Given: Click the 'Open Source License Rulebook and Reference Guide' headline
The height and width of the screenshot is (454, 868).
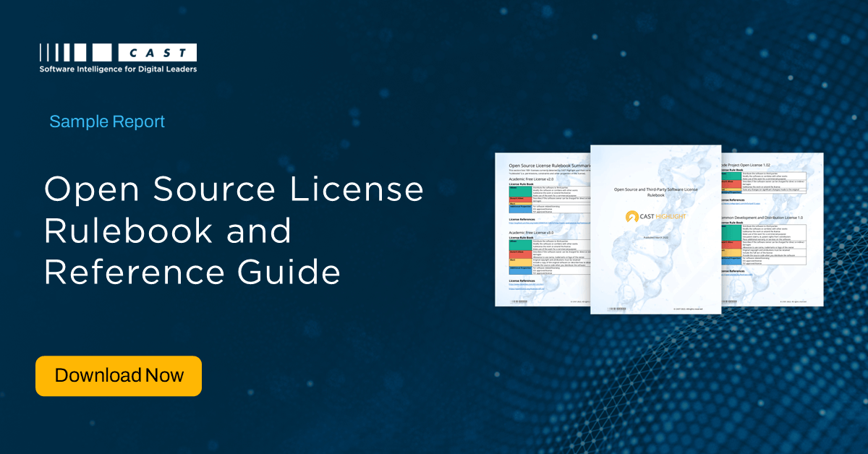Looking at the screenshot, I should [x=234, y=231].
